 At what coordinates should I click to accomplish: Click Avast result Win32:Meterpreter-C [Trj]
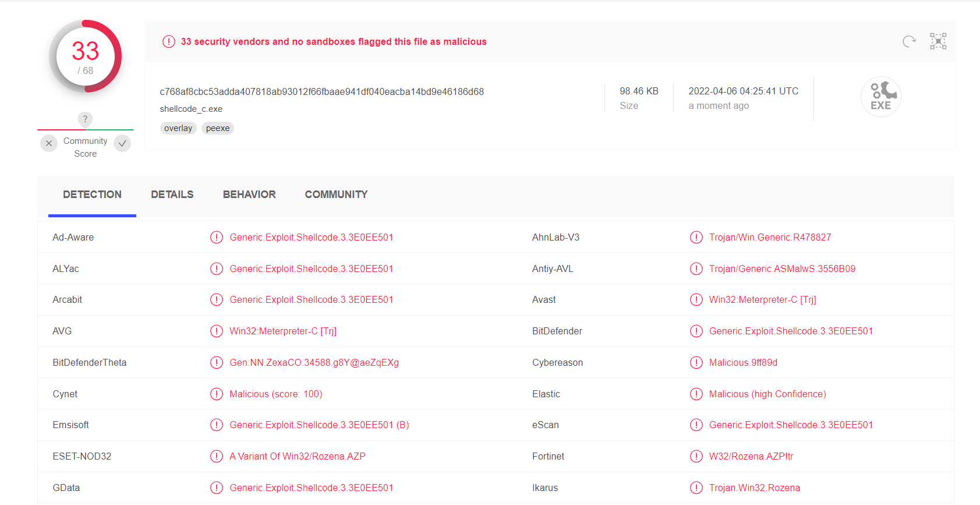pos(763,299)
